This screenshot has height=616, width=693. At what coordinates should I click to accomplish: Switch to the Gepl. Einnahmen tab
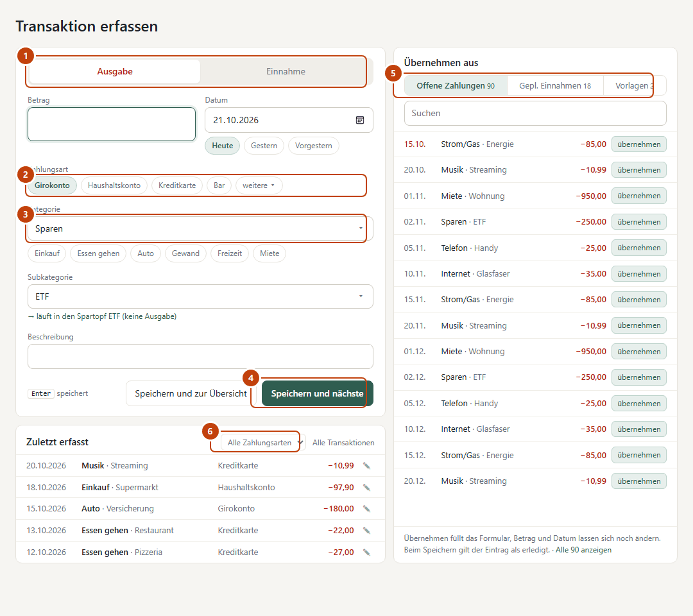tap(555, 86)
